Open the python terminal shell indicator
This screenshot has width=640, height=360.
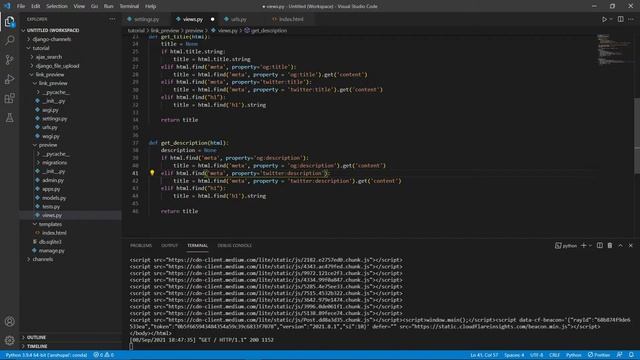pyautogui.click(x=566, y=246)
